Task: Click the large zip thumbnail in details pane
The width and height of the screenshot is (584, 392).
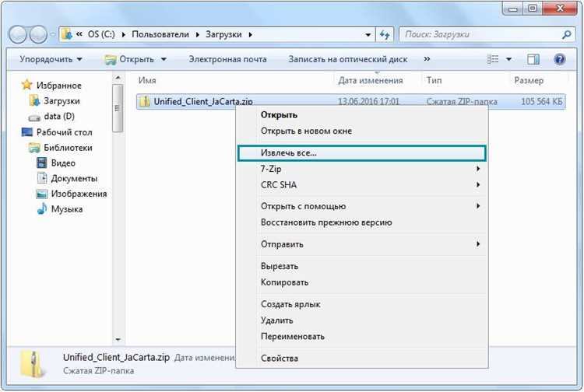Action: click(x=34, y=366)
